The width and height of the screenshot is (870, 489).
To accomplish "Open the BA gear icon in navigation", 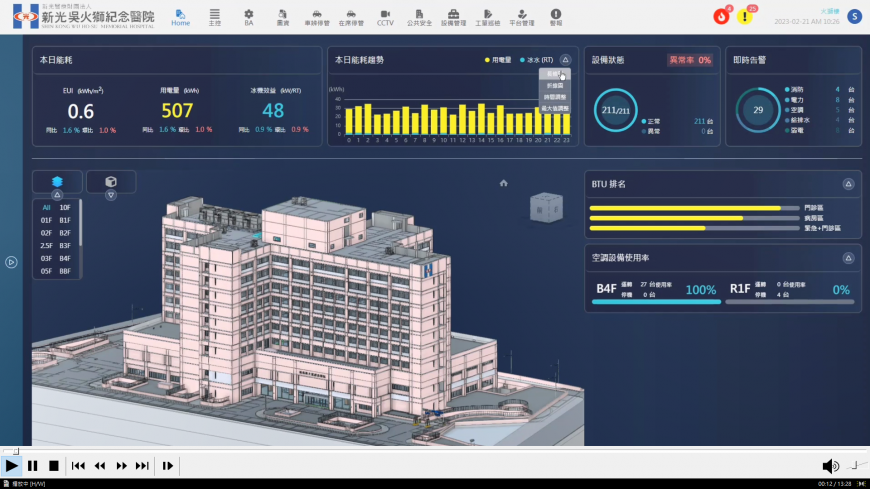I will click(x=249, y=17).
